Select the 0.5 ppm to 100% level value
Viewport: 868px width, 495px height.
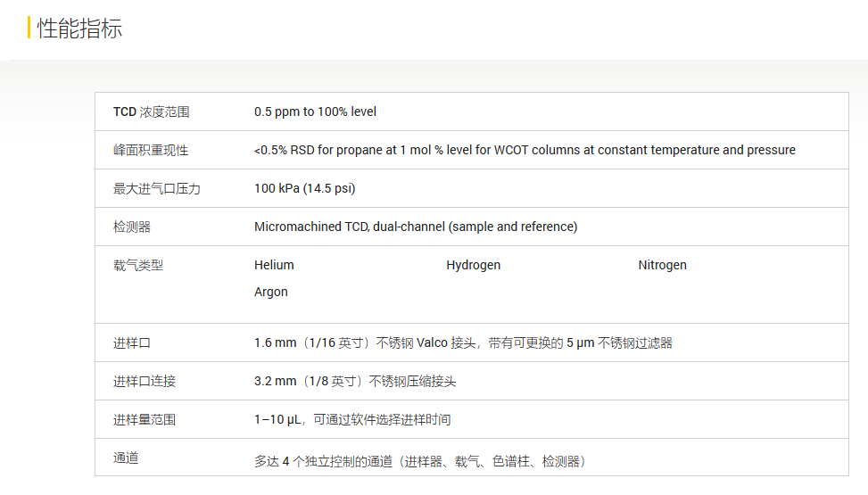(315, 111)
